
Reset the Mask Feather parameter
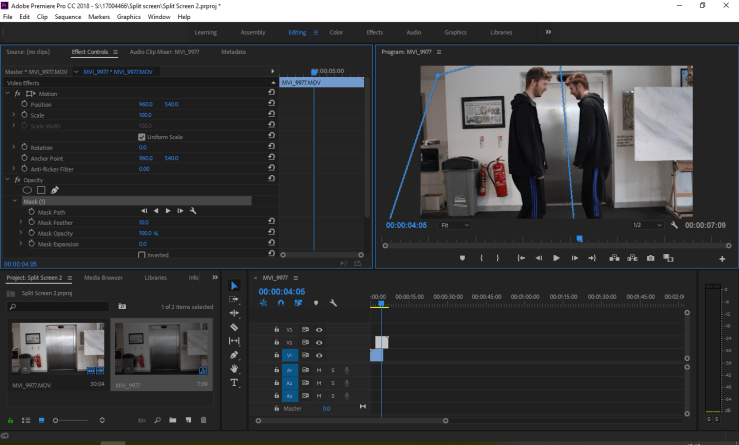[x=271, y=222]
